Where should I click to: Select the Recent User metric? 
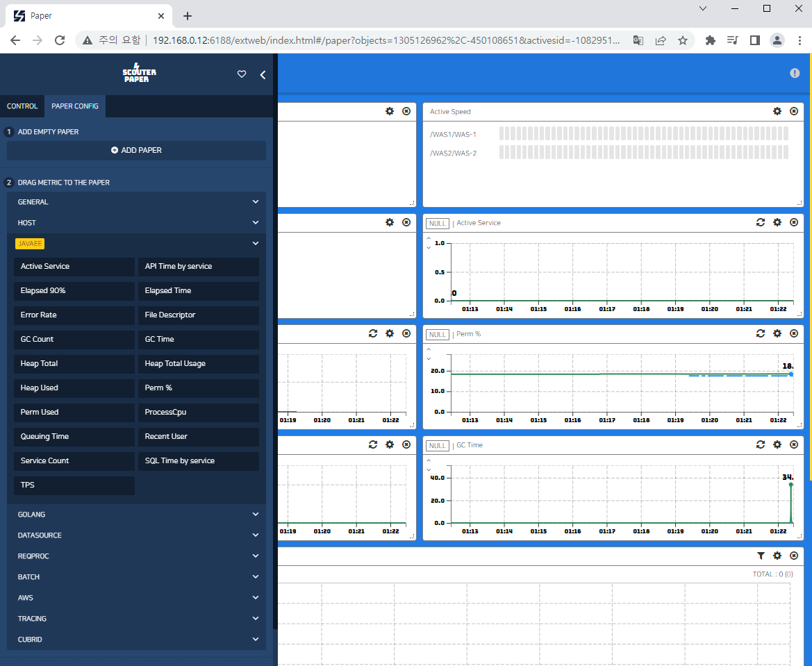point(199,436)
